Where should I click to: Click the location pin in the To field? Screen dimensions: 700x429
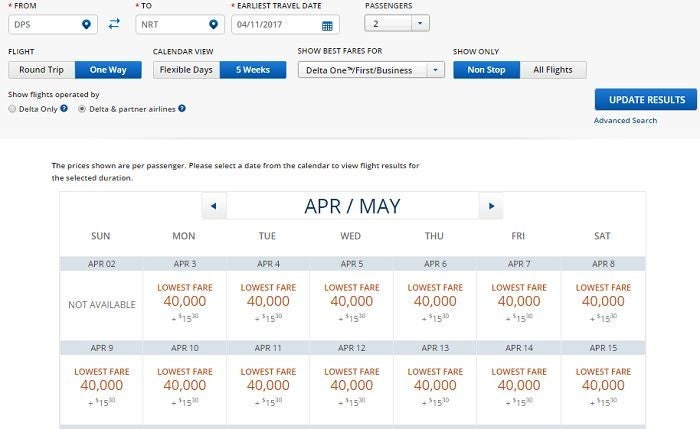[x=213, y=24]
